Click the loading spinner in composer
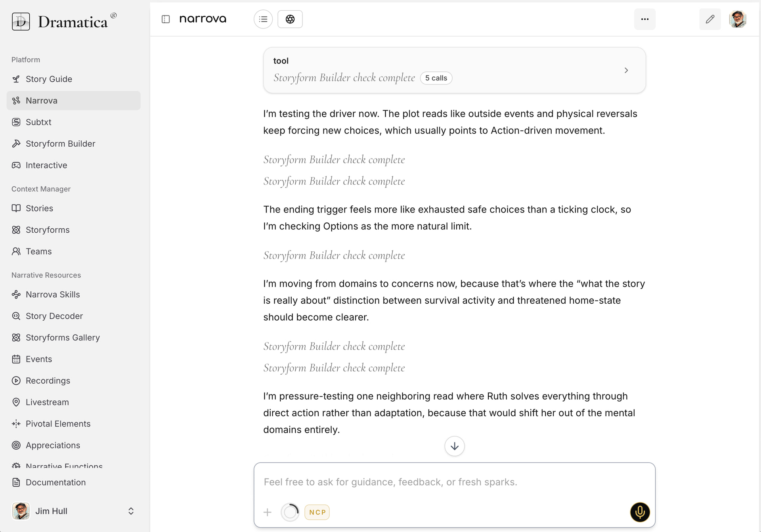 [290, 512]
